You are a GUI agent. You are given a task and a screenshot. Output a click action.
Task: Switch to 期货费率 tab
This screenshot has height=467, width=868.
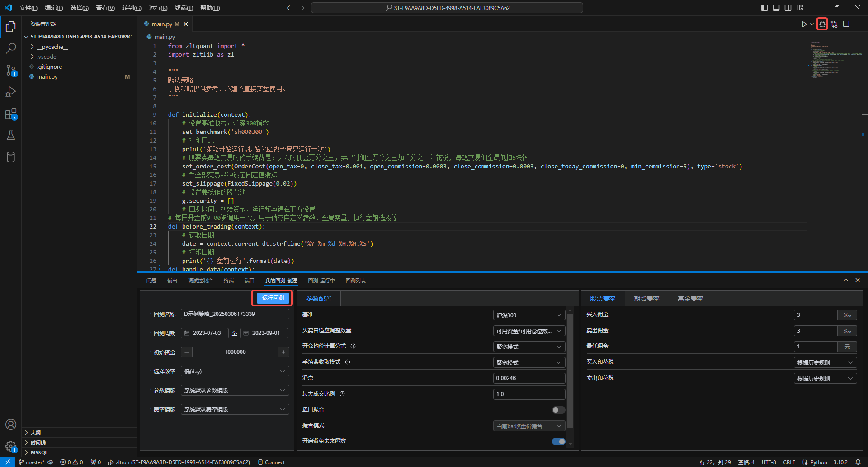646,299
